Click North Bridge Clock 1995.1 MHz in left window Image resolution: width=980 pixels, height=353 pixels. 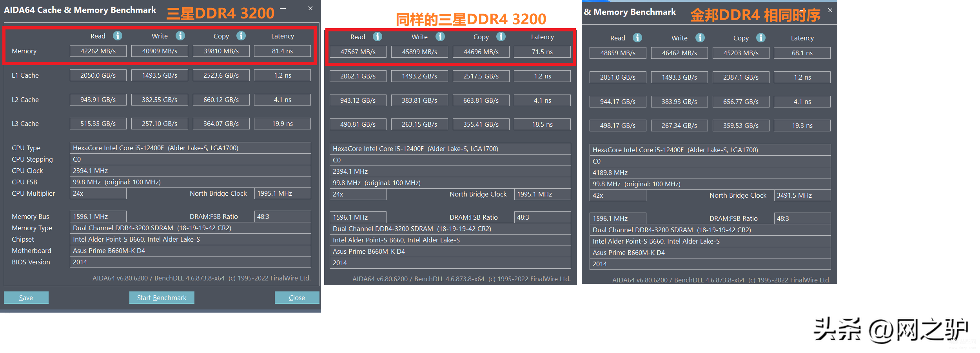283,193
